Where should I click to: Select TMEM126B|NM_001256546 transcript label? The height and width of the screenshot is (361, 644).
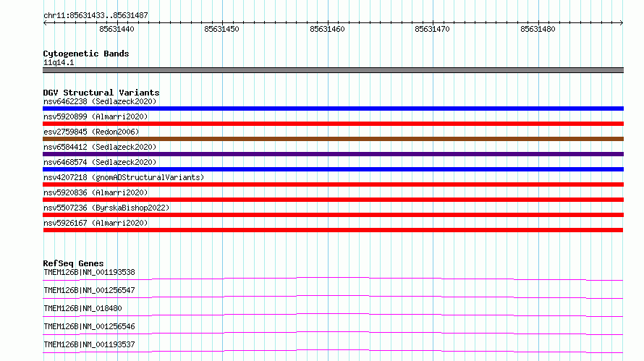click(x=89, y=326)
